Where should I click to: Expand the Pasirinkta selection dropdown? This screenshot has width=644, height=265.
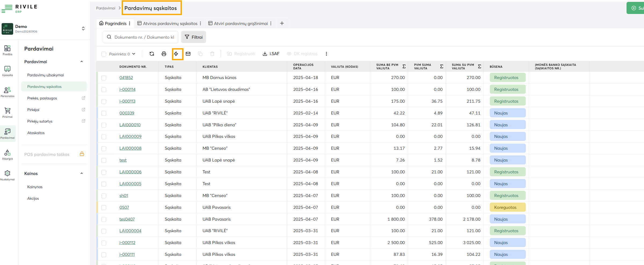(134, 54)
